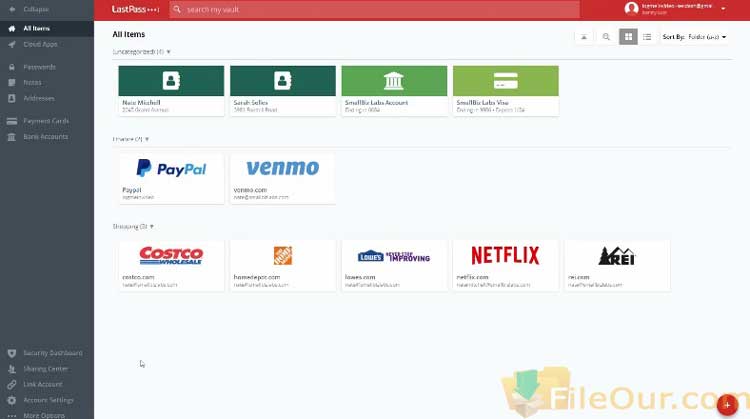Open Addresses in the sidebar
Screen dimensions: 750x419
[x=47, y=98]
